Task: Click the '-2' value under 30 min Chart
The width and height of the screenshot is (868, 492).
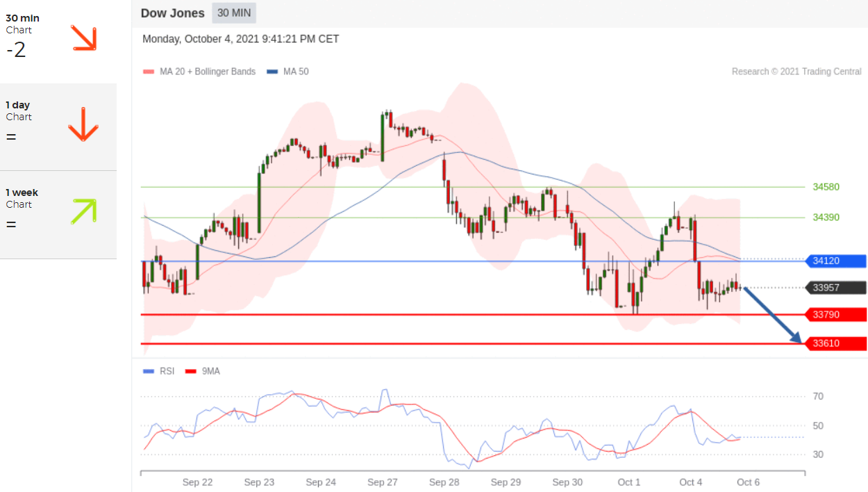Action: click(16, 50)
